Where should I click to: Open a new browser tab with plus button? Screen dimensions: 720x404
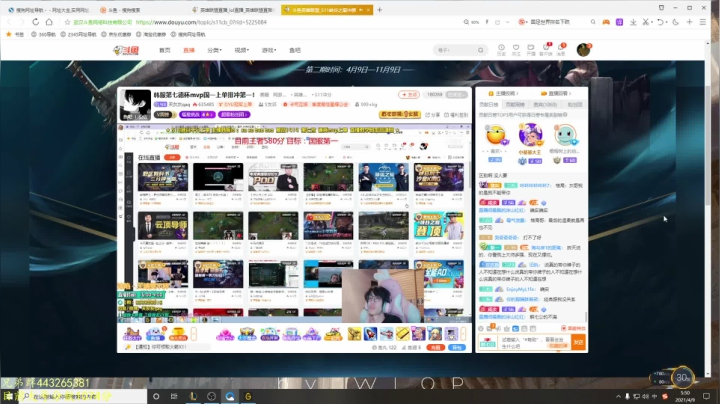point(379,9)
